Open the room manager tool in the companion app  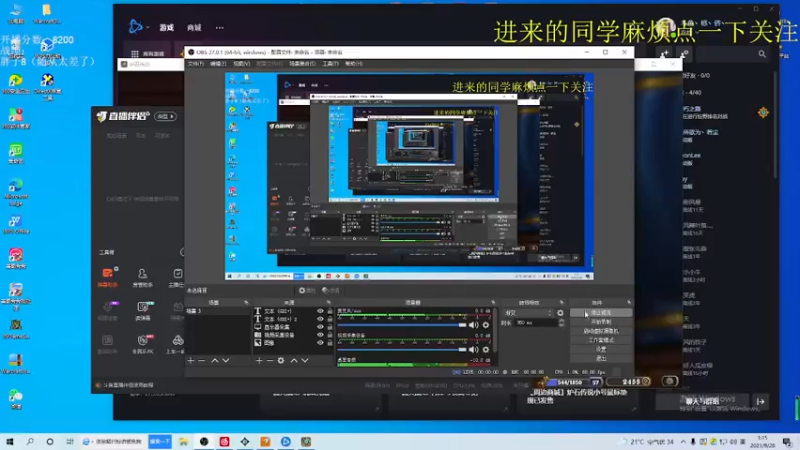(x=142, y=278)
